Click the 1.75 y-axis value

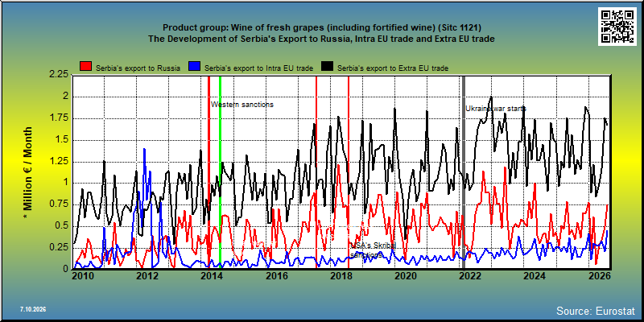point(58,118)
